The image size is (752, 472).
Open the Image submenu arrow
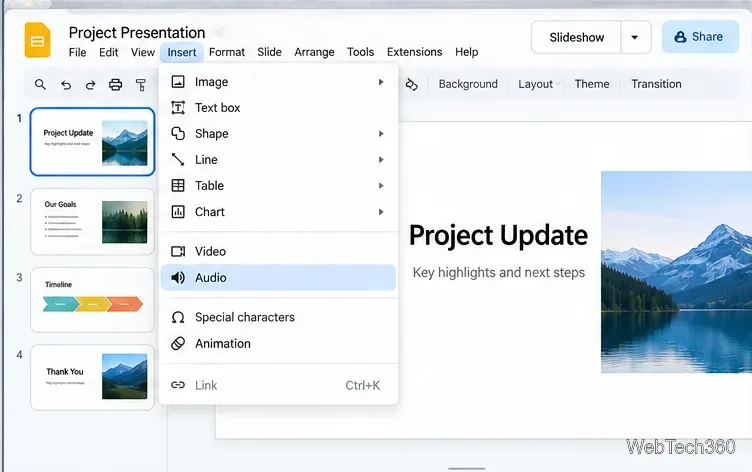point(381,82)
